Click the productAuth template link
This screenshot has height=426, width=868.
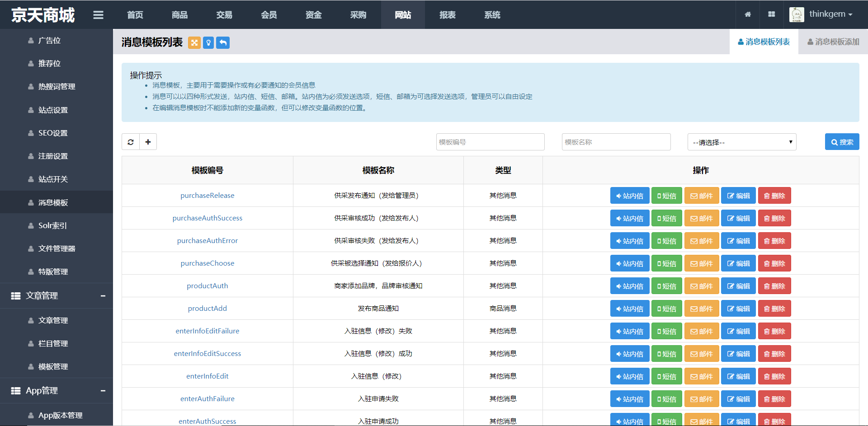tap(208, 286)
